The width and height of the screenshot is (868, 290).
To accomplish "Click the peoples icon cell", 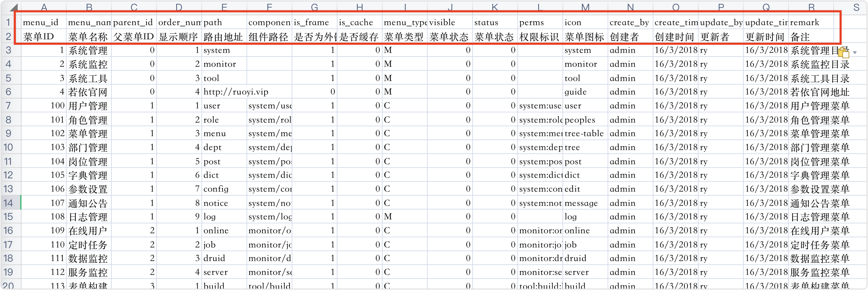I will (585, 119).
